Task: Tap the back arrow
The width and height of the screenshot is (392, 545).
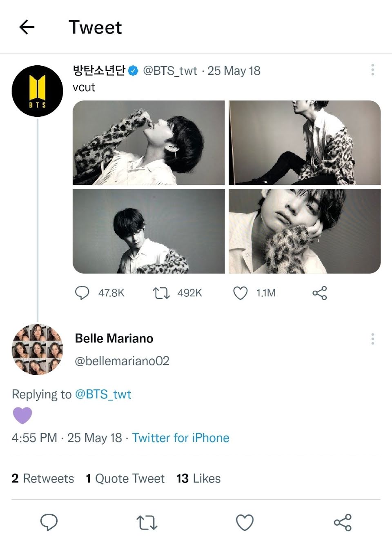Action: click(27, 27)
